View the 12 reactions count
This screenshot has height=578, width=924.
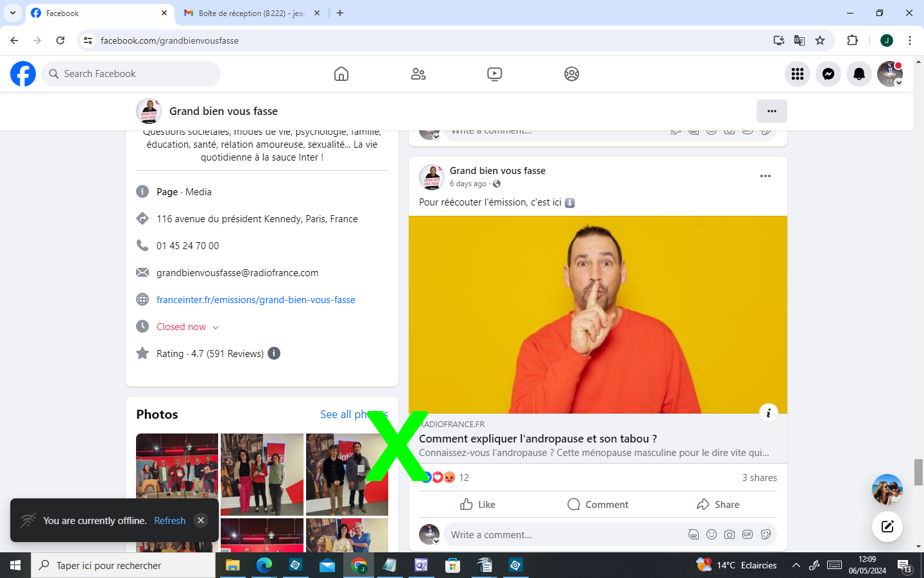click(464, 478)
